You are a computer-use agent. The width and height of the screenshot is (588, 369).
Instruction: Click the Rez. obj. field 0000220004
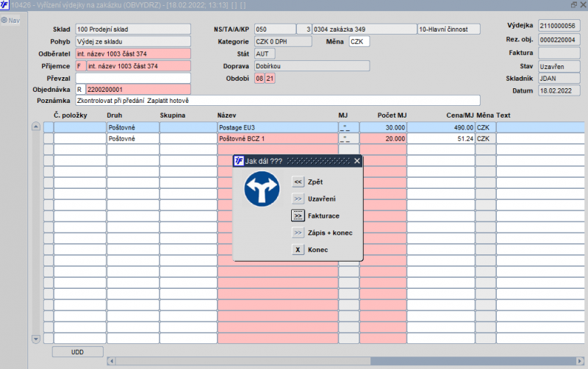(x=559, y=40)
